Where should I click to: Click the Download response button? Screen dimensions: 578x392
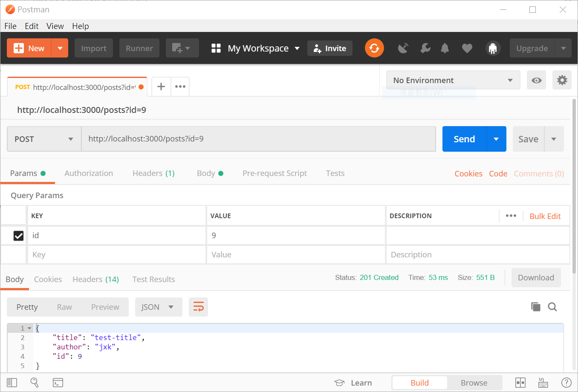coord(536,277)
